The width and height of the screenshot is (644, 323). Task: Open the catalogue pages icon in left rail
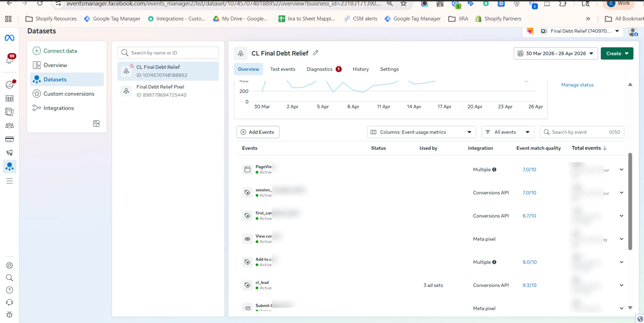click(9, 112)
